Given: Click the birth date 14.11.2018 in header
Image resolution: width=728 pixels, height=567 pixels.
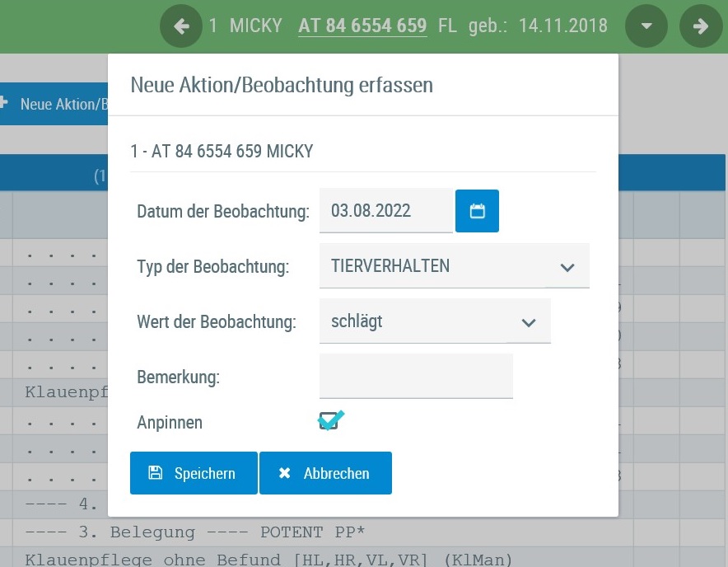Looking at the screenshot, I should [x=563, y=26].
